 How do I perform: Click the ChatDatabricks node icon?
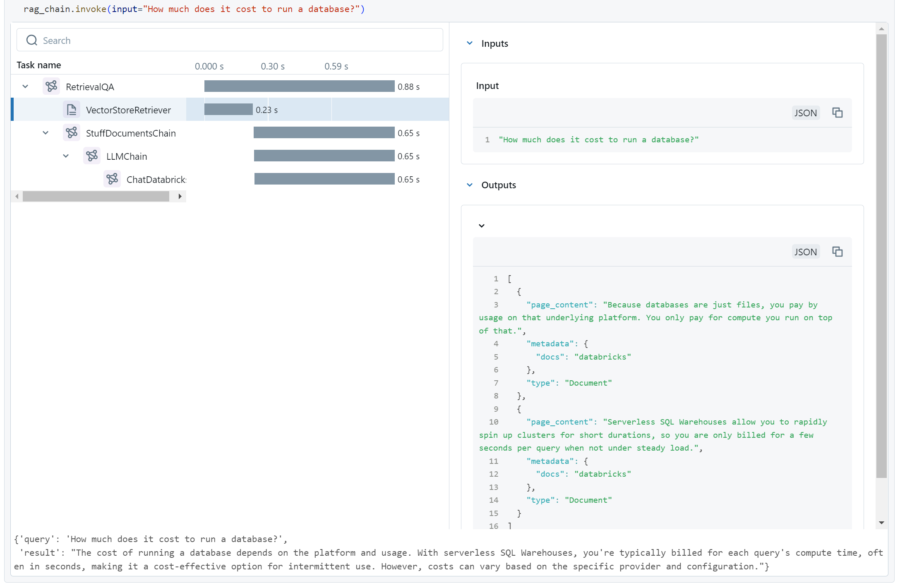pos(112,179)
